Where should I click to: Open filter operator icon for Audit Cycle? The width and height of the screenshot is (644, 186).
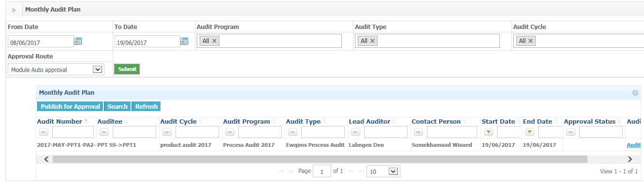167,132
